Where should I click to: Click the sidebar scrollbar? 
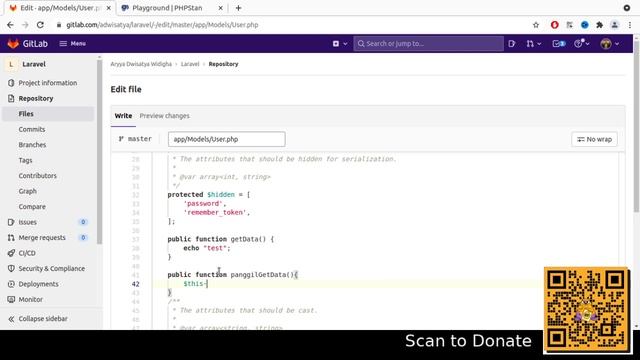point(99,152)
